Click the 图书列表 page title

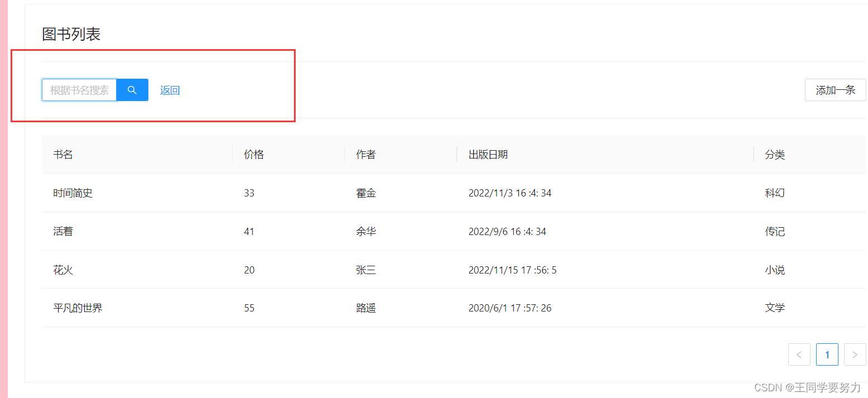point(71,34)
